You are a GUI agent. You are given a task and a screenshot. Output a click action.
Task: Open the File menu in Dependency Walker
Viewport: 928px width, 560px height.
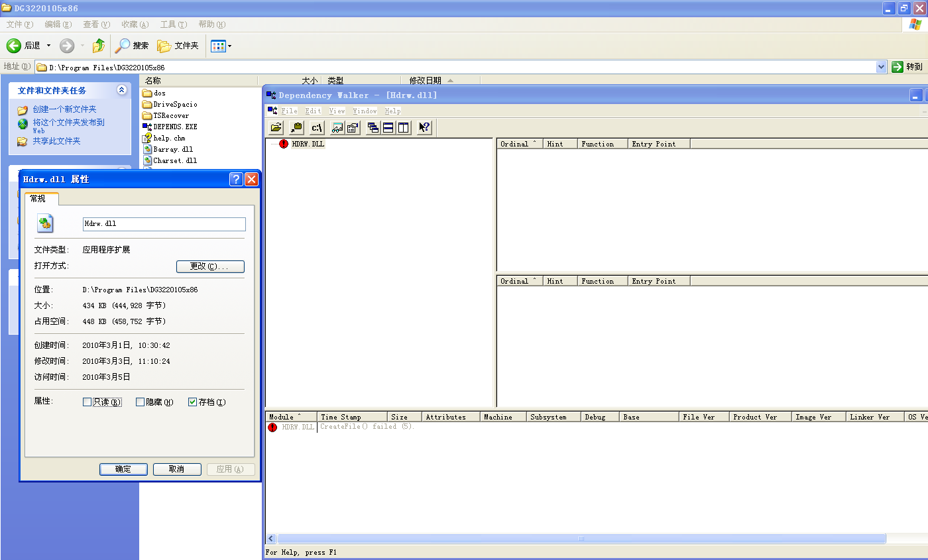coord(289,111)
